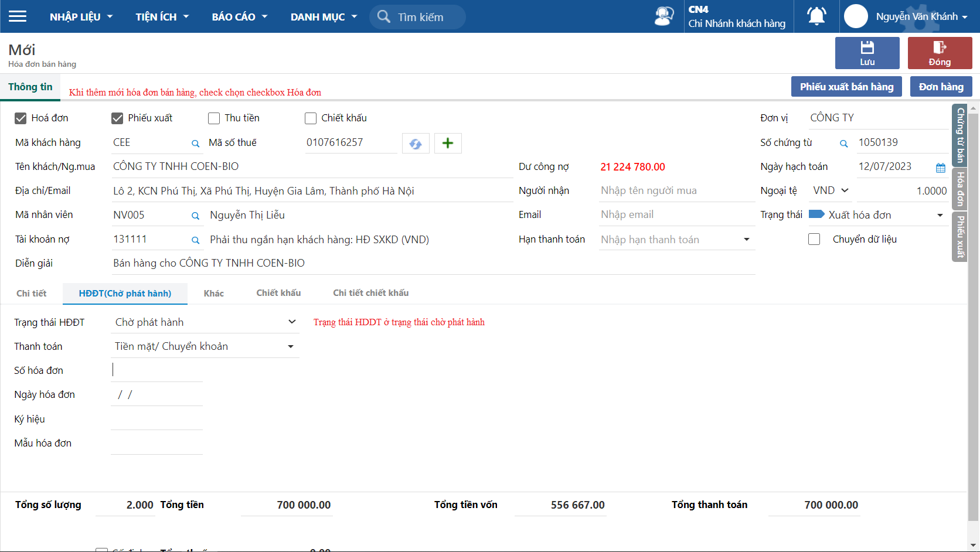This screenshot has height=552, width=980.
Task: Tick the Chuyển dữ liệu checkbox
Action: point(814,239)
